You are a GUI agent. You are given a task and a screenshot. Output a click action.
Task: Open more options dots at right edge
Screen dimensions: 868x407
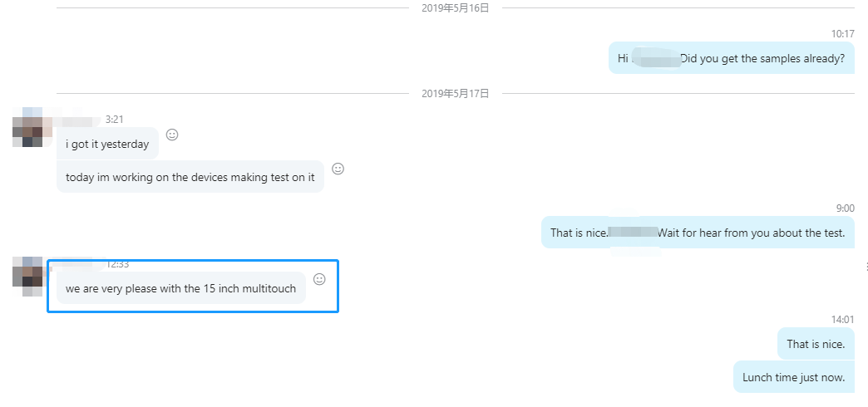pyautogui.click(x=866, y=267)
